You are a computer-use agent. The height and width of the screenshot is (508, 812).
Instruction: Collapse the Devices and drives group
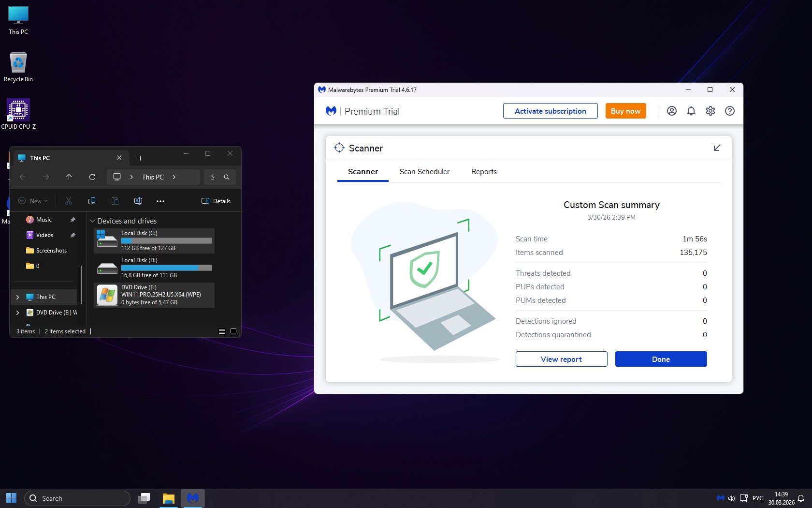point(93,221)
